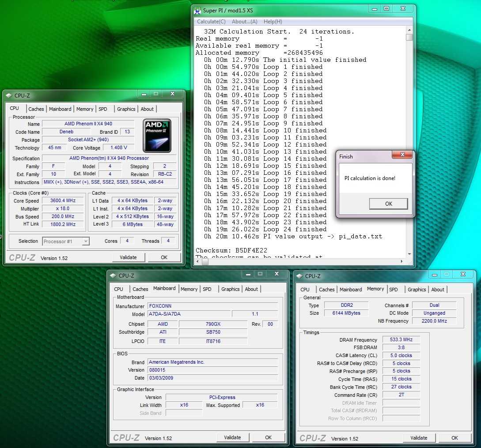
Task: Select SPD tab in Memory window
Action: (x=394, y=290)
